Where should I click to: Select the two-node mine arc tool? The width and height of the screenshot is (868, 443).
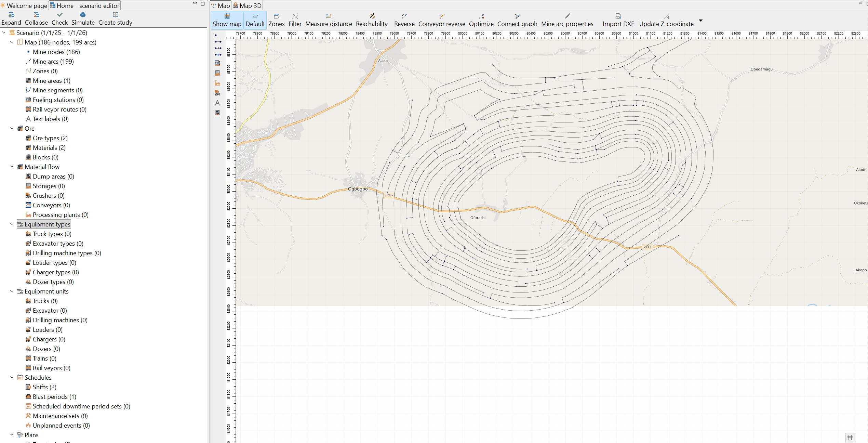tap(218, 42)
